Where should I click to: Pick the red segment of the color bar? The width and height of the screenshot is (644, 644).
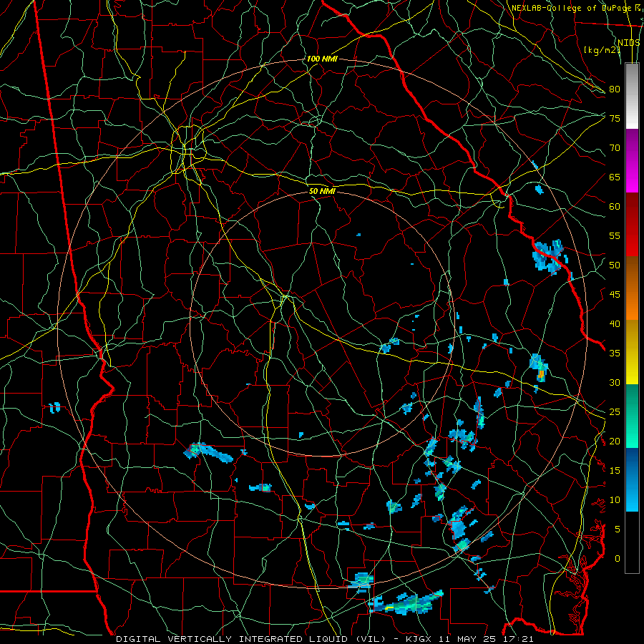pos(632,225)
